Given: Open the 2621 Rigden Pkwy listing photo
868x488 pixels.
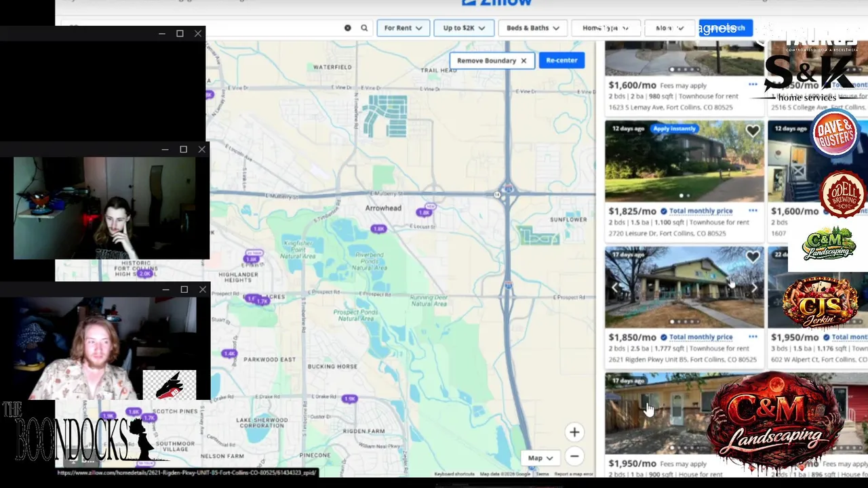Looking at the screenshot, I should click(684, 287).
